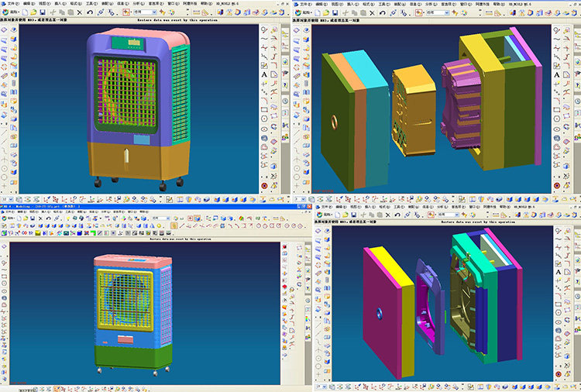Viewport: 581px width, 392px height.
Task: Click Undo arrow in bottom-right window toolbar
Action: [x=397, y=215]
